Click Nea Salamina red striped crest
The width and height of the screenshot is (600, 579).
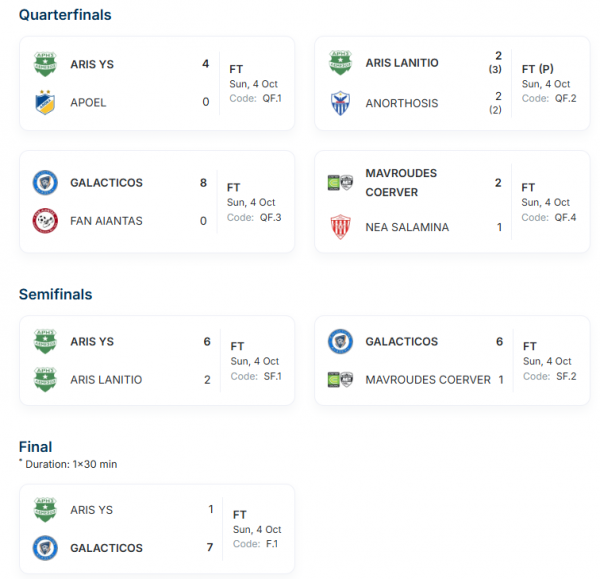click(x=340, y=227)
